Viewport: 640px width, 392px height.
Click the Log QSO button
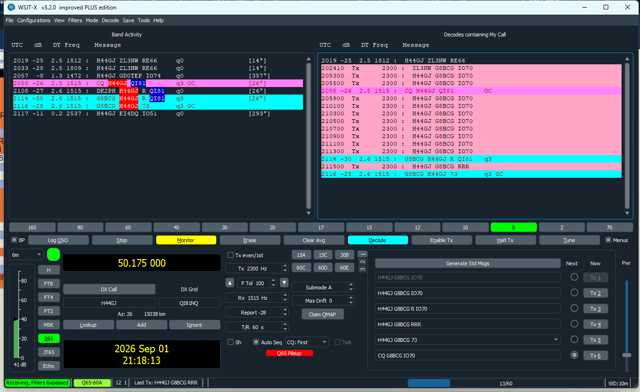click(58, 240)
